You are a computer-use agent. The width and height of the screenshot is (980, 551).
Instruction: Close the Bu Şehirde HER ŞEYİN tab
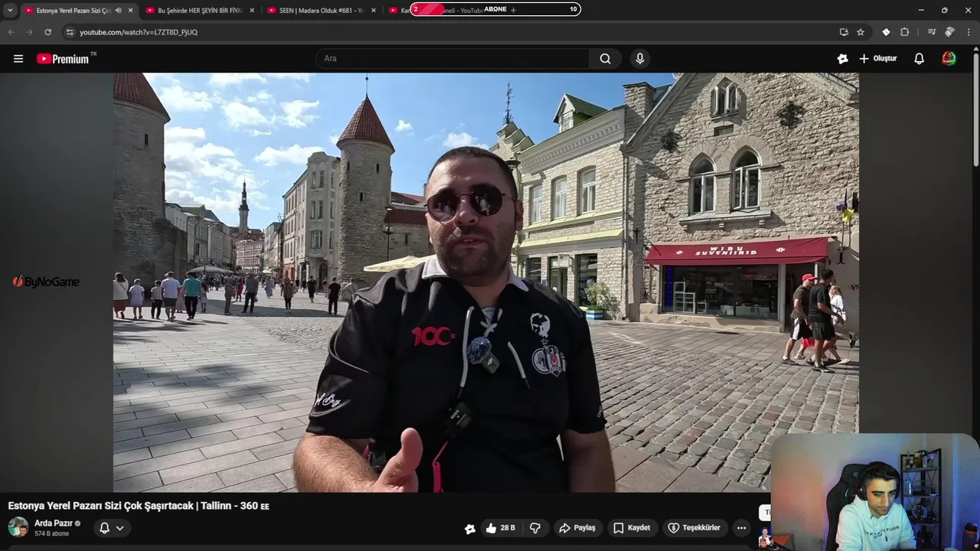tap(252, 10)
